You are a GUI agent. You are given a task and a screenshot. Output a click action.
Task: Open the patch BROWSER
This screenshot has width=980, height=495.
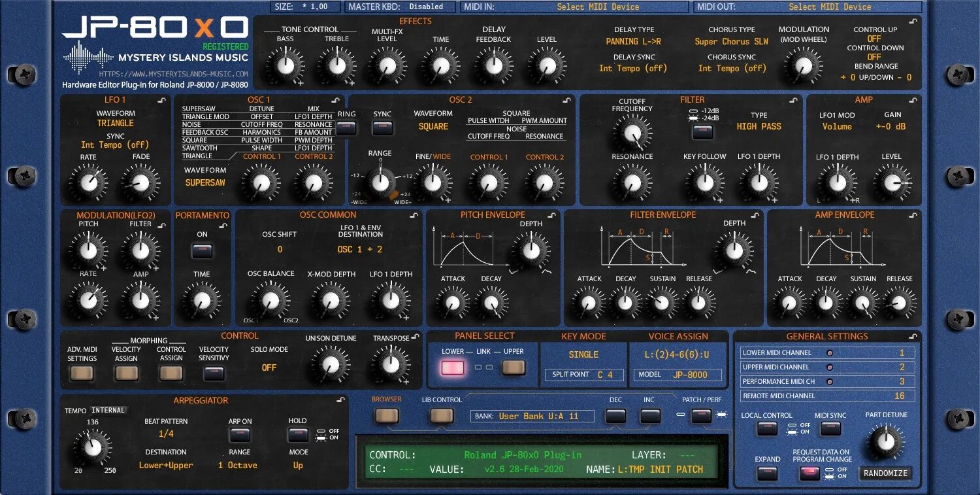pos(387,416)
